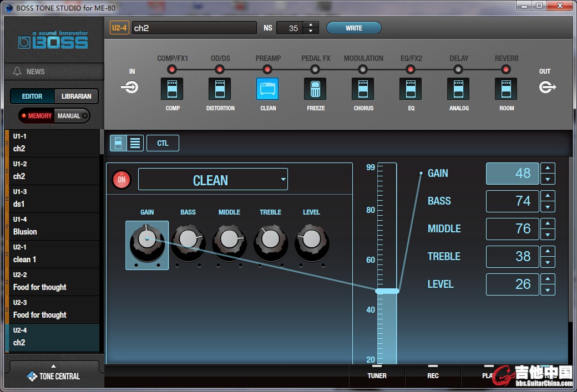
Task: Toggle EQ/FX2 on-off indicator
Action: coord(411,69)
